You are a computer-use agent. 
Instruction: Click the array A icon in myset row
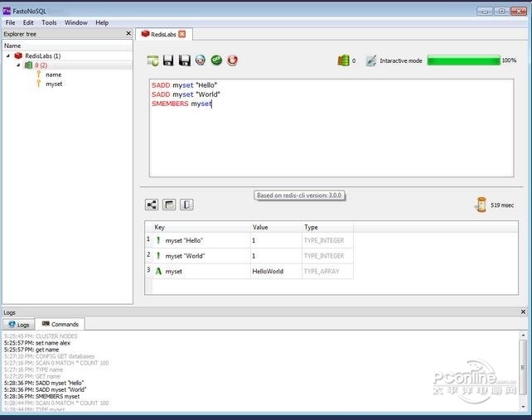tap(158, 271)
